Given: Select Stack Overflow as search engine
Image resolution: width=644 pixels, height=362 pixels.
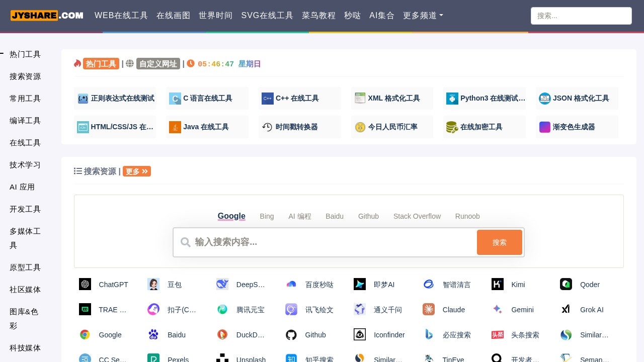Looking at the screenshot, I should pos(417,216).
